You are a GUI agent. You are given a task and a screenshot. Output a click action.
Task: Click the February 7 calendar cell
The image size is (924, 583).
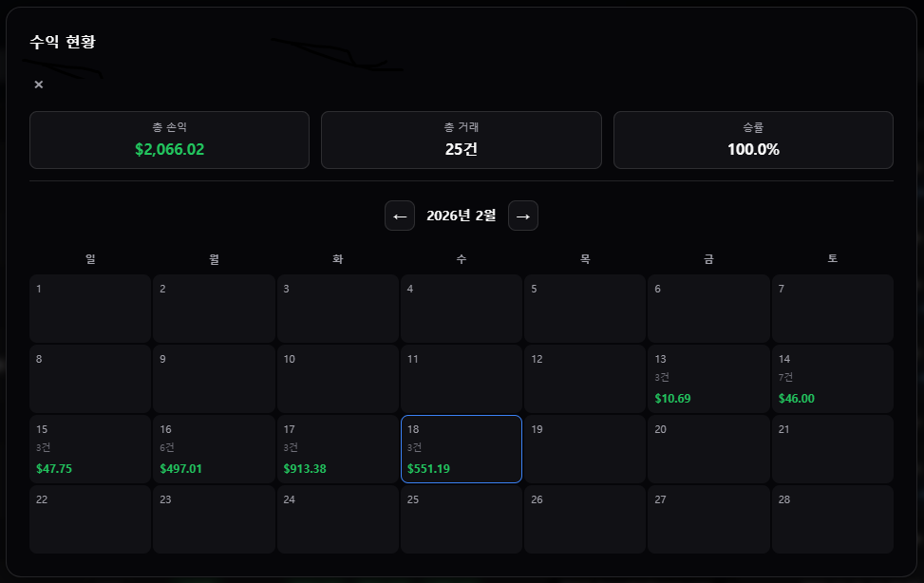(832, 309)
